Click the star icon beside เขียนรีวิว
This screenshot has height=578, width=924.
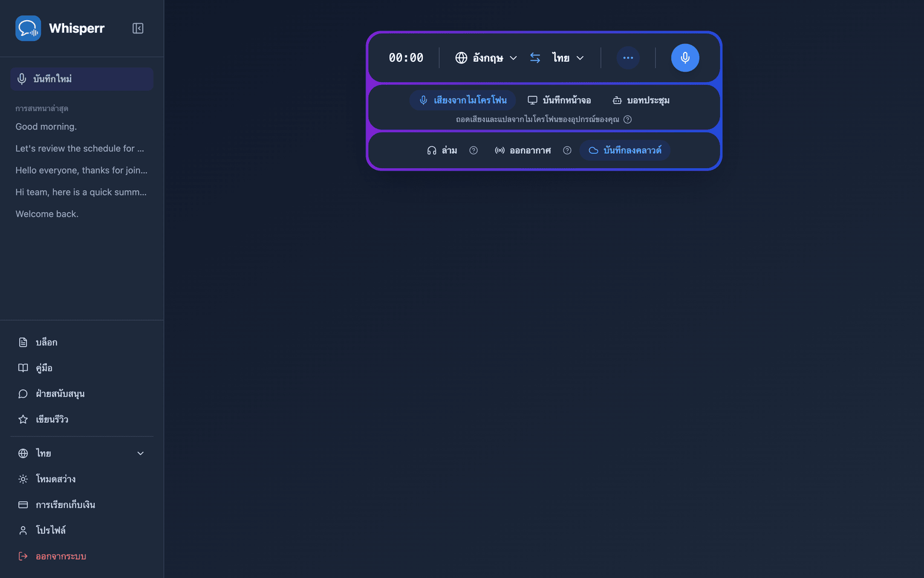tap(23, 419)
